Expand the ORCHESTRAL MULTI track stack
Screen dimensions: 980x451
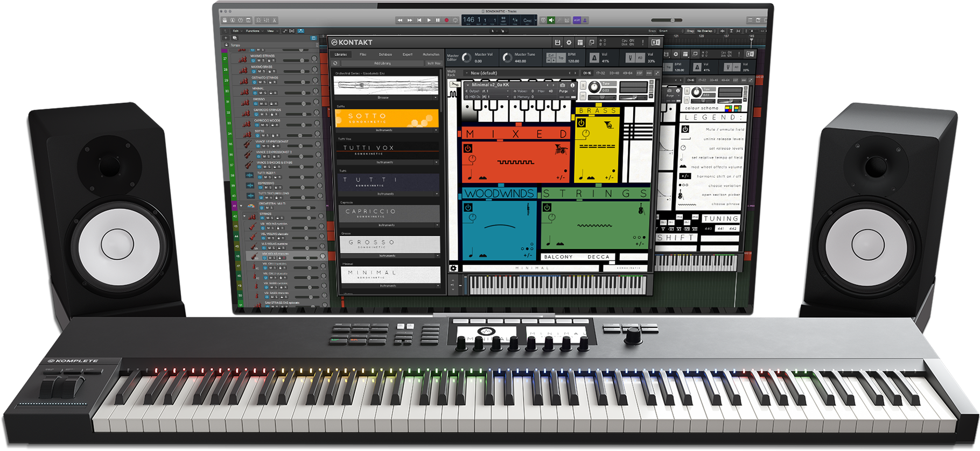tap(241, 206)
